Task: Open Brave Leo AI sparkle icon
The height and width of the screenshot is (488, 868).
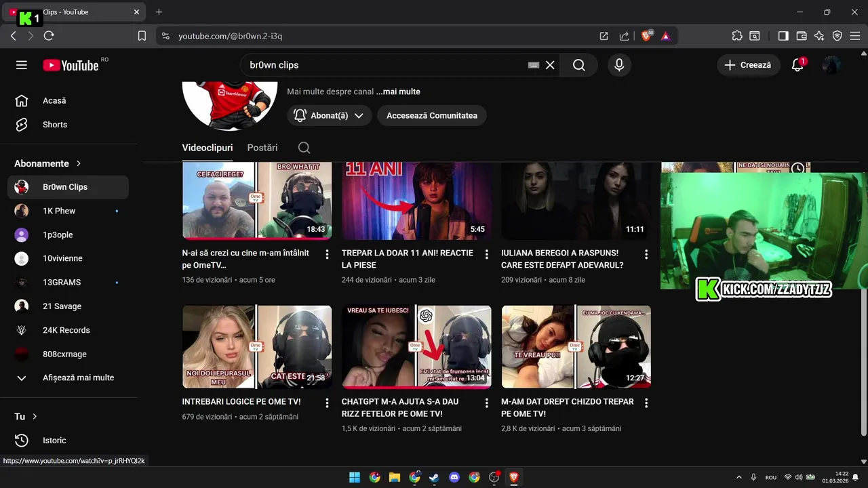Action: (819, 36)
